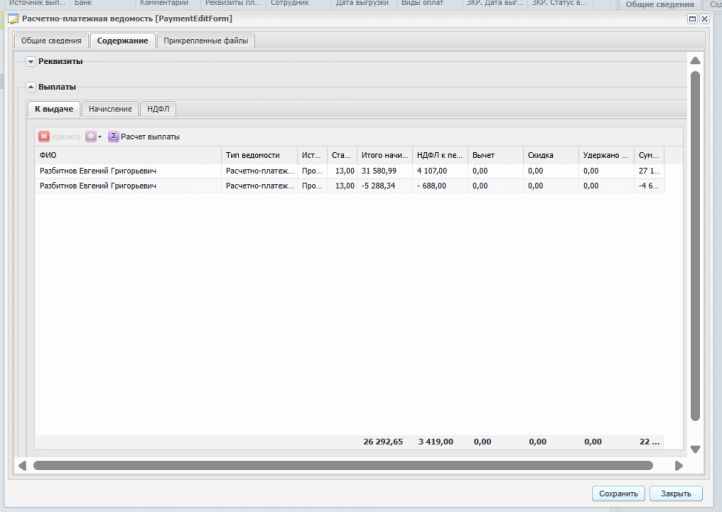Click the Дата выгрузки column header in the background window

pos(364,4)
